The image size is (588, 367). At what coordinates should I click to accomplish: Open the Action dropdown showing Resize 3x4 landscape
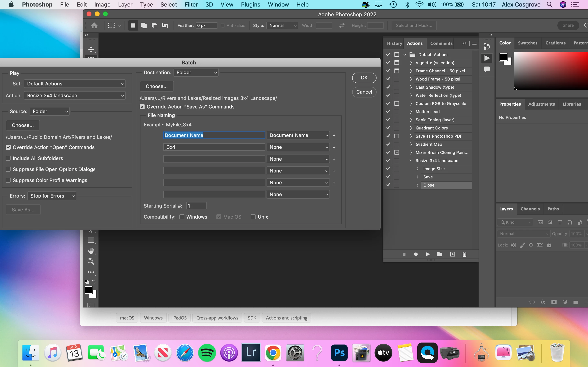tap(75, 96)
